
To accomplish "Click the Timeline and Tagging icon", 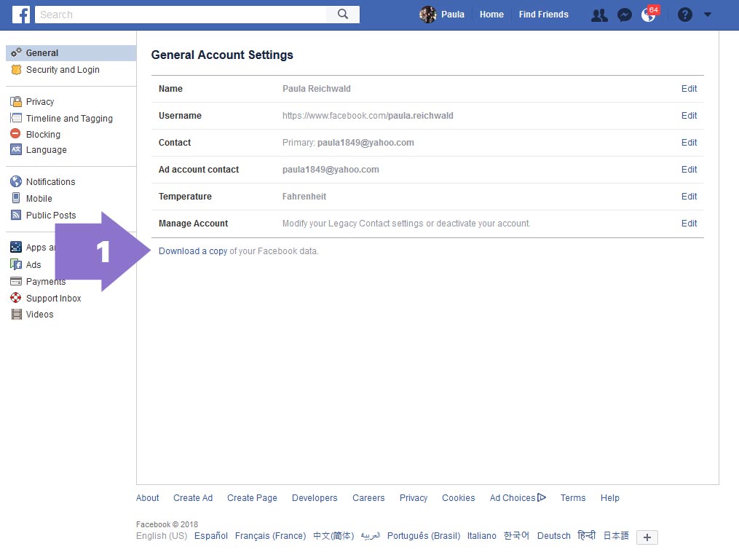I will [16, 118].
